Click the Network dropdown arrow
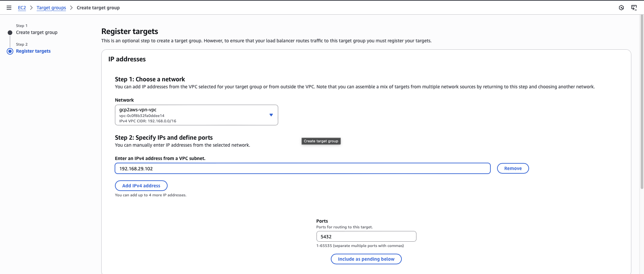 pyautogui.click(x=271, y=115)
